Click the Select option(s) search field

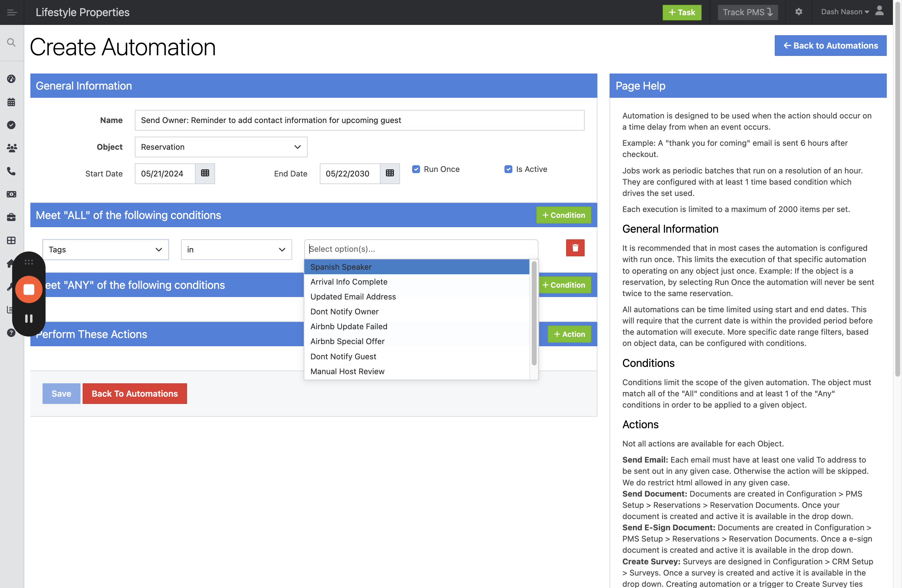click(x=421, y=249)
